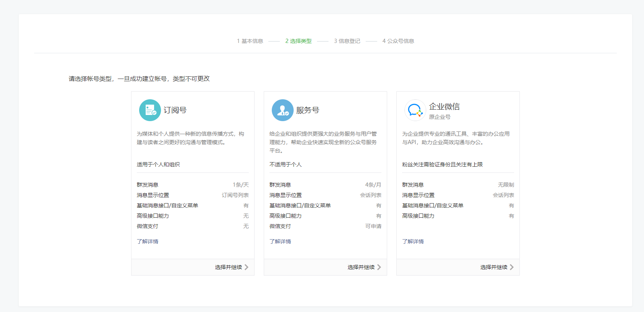Screen dimensions: 644x312
Task: Click the 企业微信 card title text
Action: 444,107
